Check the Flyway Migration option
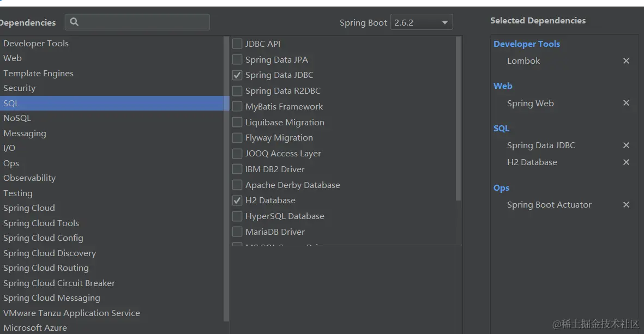 (x=237, y=138)
